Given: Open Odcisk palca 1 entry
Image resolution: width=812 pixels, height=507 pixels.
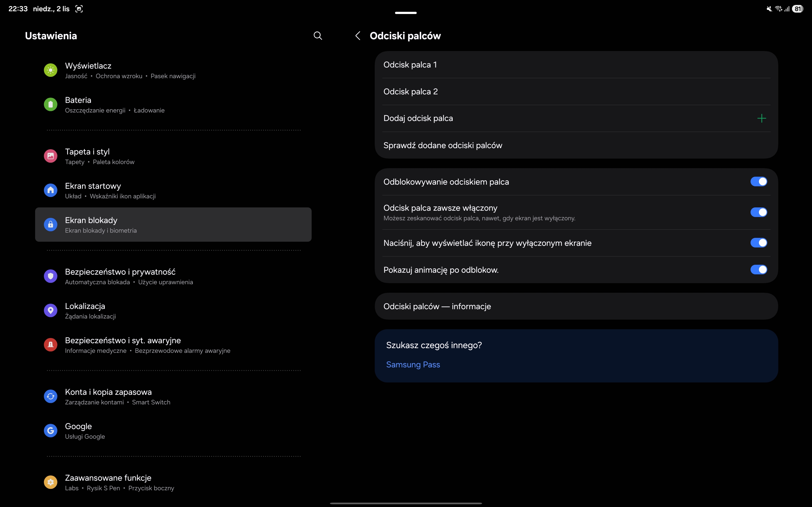Looking at the screenshot, I should point(410,65).
